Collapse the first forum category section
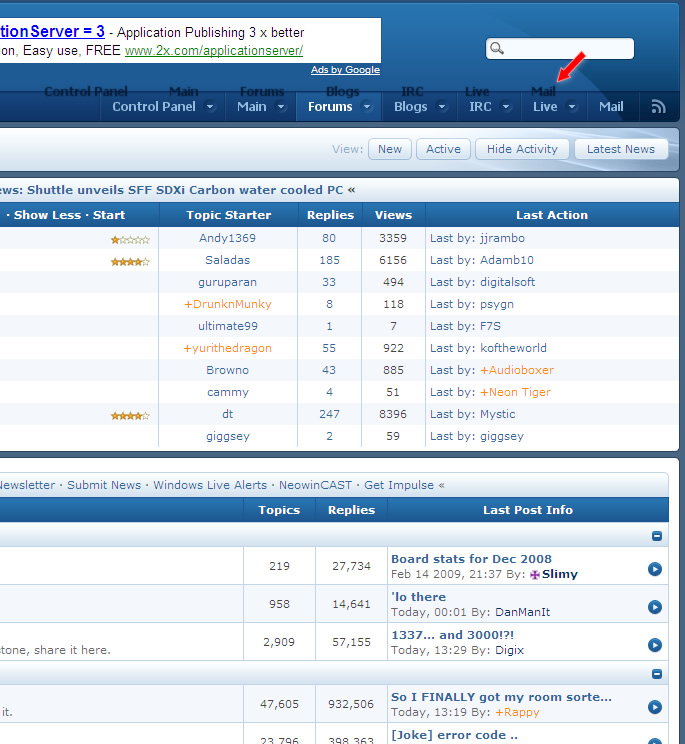The width and height of the screenshot is (685, 744). pyautogui.click(x=657, y=536)
